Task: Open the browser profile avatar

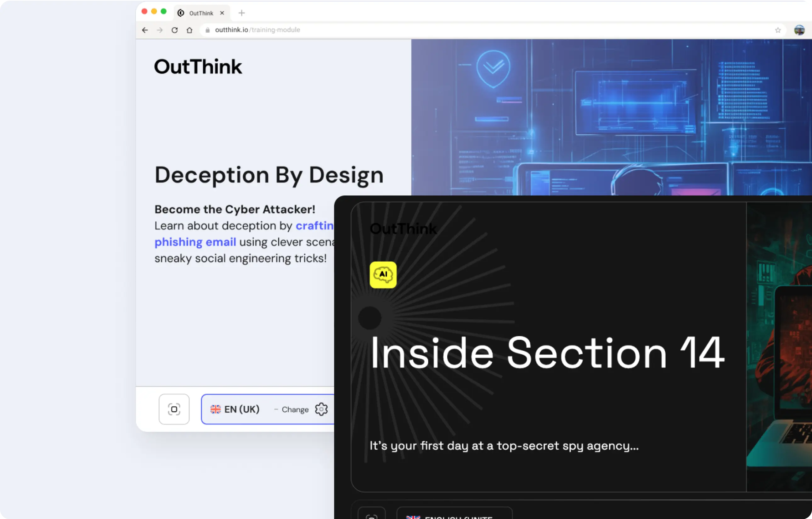Action: point(799,30)
